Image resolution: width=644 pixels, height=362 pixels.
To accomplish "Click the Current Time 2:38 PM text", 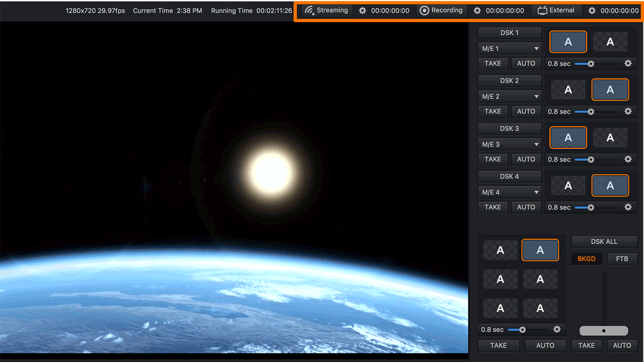I will 168,11.
